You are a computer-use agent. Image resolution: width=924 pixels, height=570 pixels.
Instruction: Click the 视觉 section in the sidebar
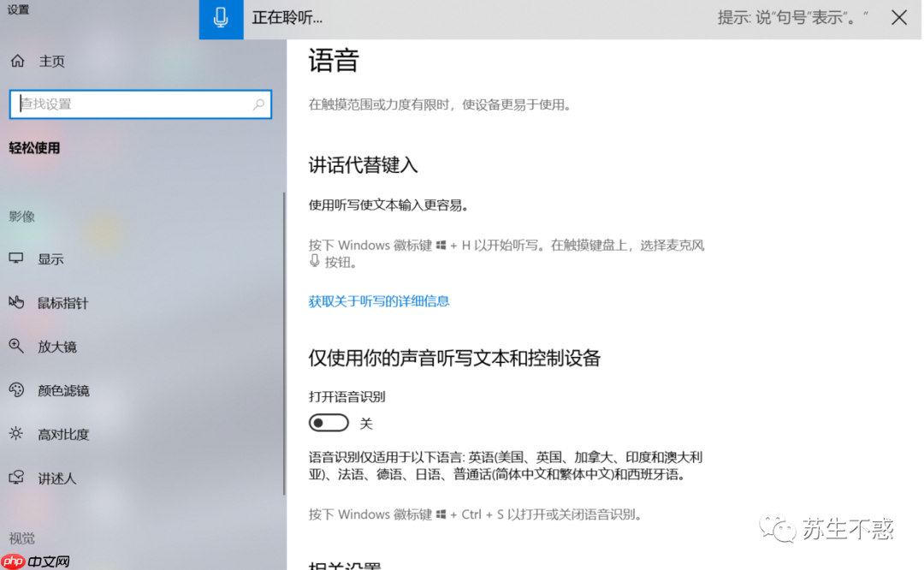point(21,537)
